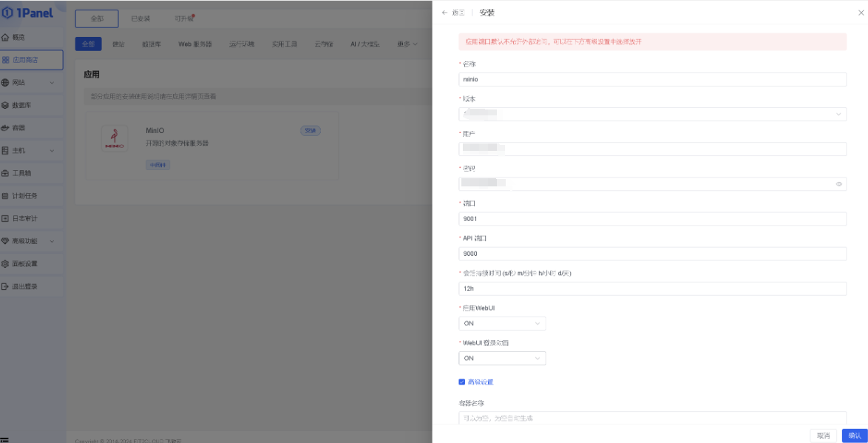Open 日志审计 (Log Audit) page

(x=28, y=217)
